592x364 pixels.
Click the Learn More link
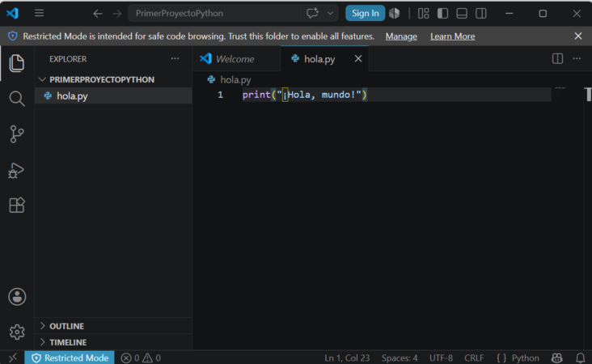(x=452, y=36)
